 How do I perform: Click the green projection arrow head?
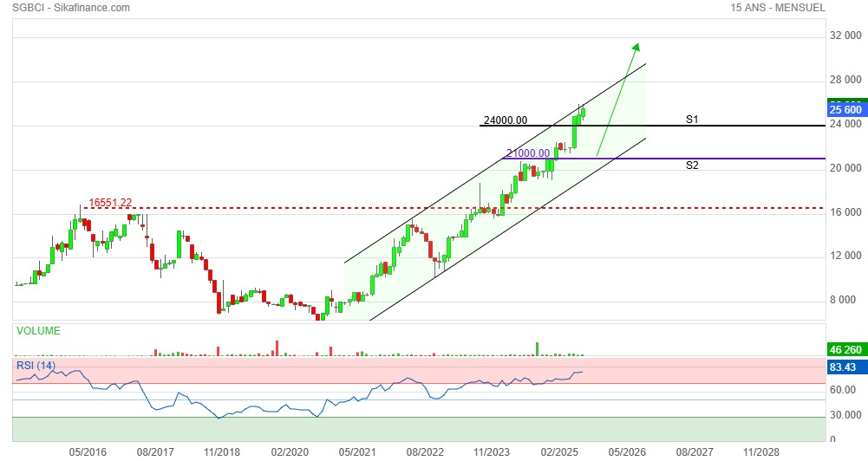click(x=636, y=47)
